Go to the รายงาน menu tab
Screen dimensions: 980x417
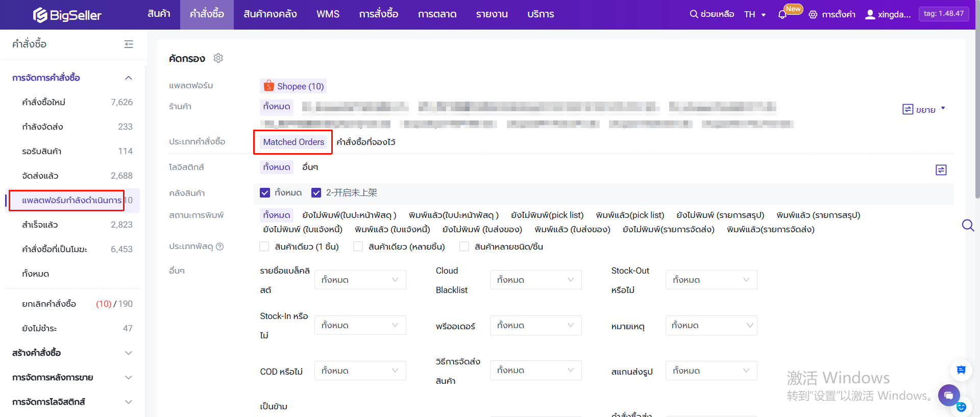(492, 14)
